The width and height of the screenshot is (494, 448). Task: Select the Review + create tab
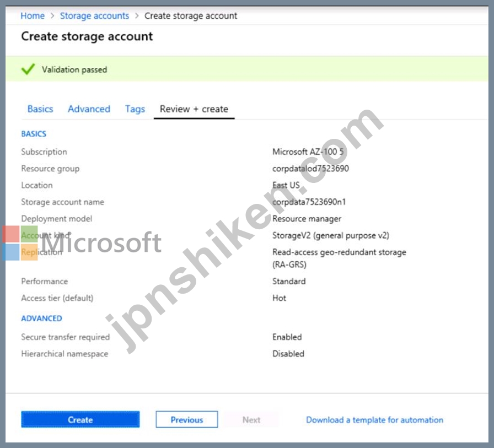tap(194, 109)
